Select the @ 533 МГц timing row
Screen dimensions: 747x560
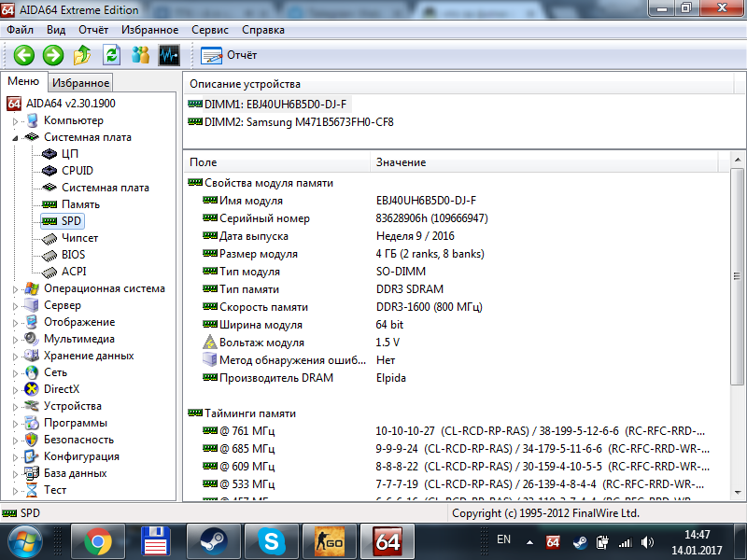457,484
